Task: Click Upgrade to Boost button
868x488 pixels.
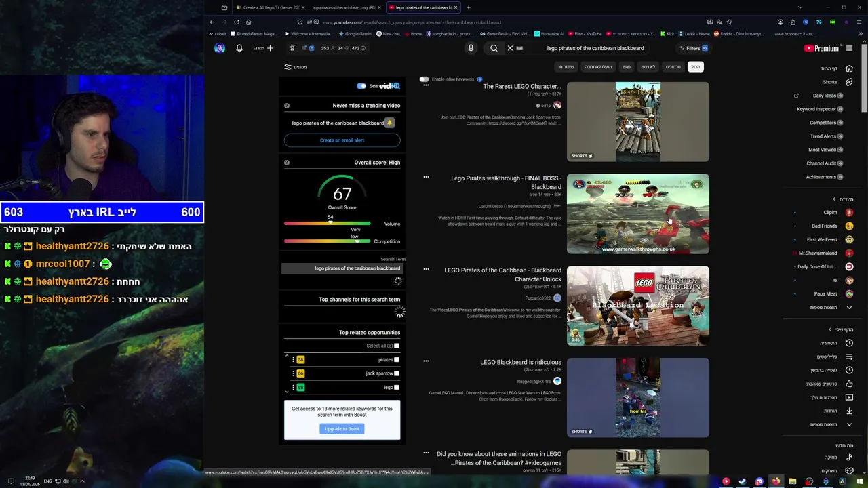Action: tap(342, 428)
